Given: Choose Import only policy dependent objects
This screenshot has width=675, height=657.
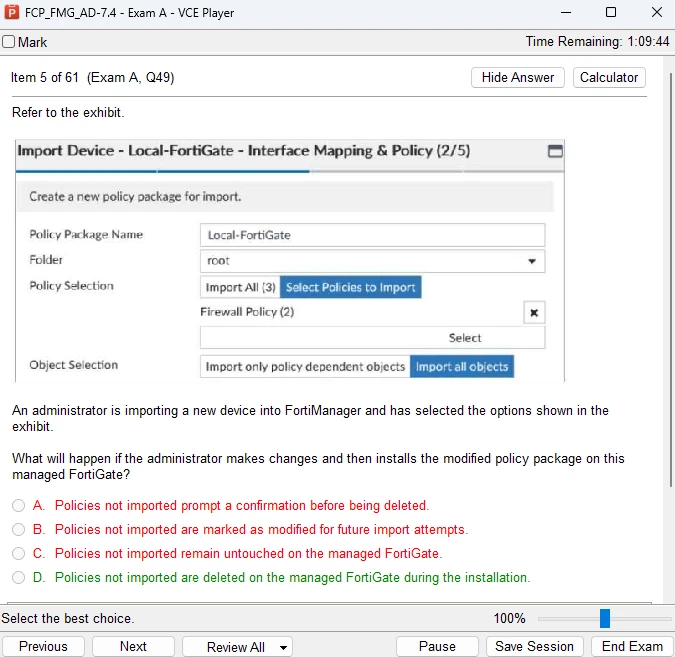Looking at the screenshot, I should click(x=305, y=366).
